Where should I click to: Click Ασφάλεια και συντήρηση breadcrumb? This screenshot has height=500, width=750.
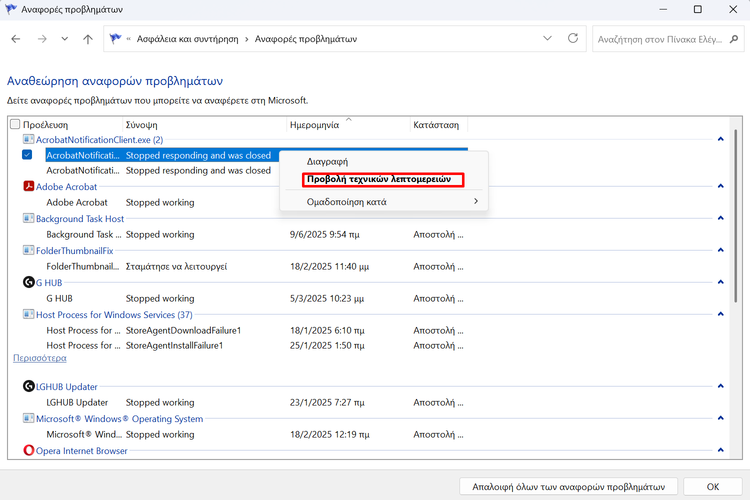click(x=188, y=39)
